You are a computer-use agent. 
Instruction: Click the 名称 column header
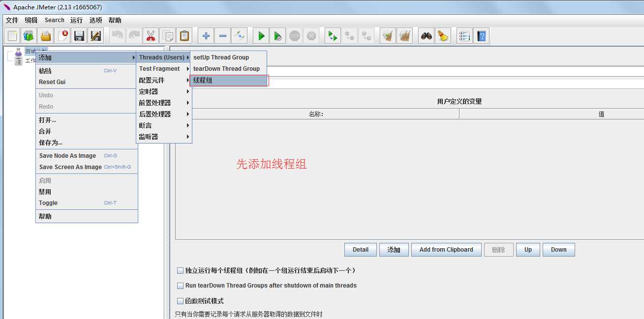[x=317, y=114]
